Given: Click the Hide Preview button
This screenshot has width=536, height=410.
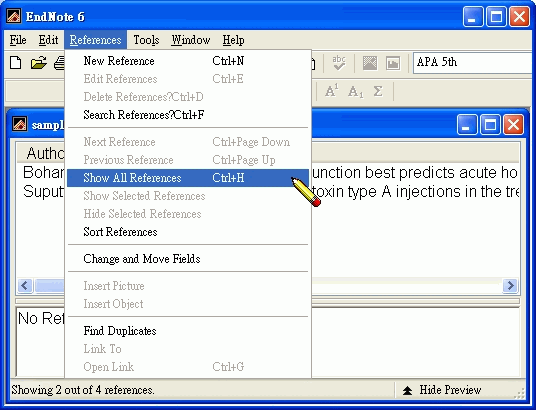Looking at the screenshot, I should (442, 390).
